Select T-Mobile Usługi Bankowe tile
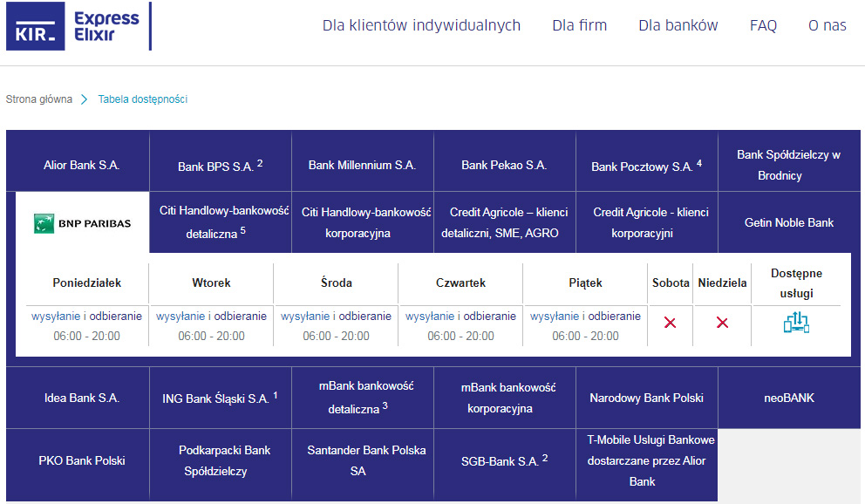865x504 pixels. pos(647,465)
